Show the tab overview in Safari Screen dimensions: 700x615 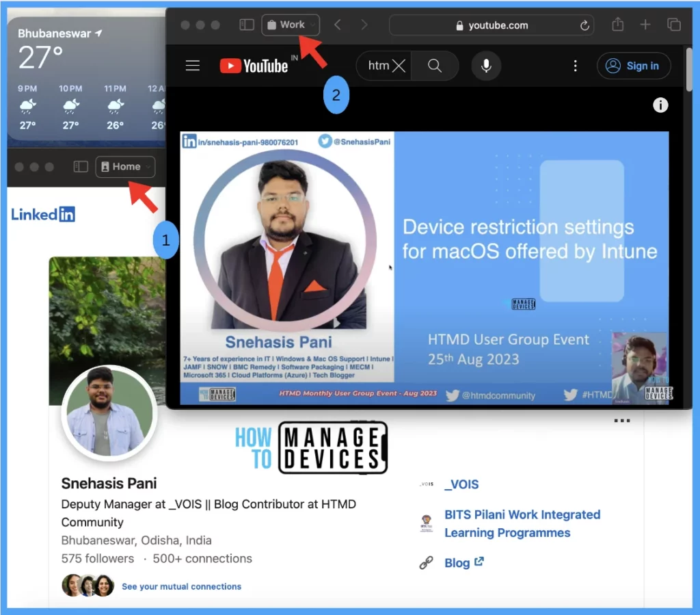673,25
